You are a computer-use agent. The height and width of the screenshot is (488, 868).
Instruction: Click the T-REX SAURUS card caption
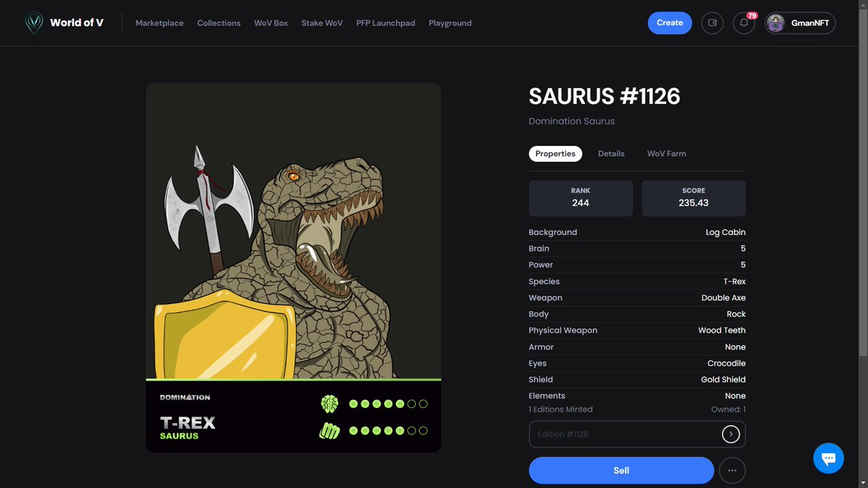(187, 428)
